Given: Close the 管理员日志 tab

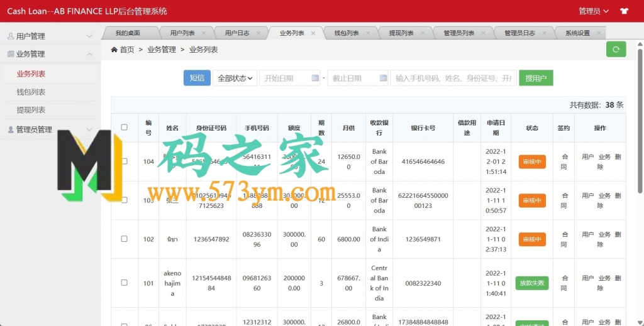Looking at the screenshot, I should 544,33.
